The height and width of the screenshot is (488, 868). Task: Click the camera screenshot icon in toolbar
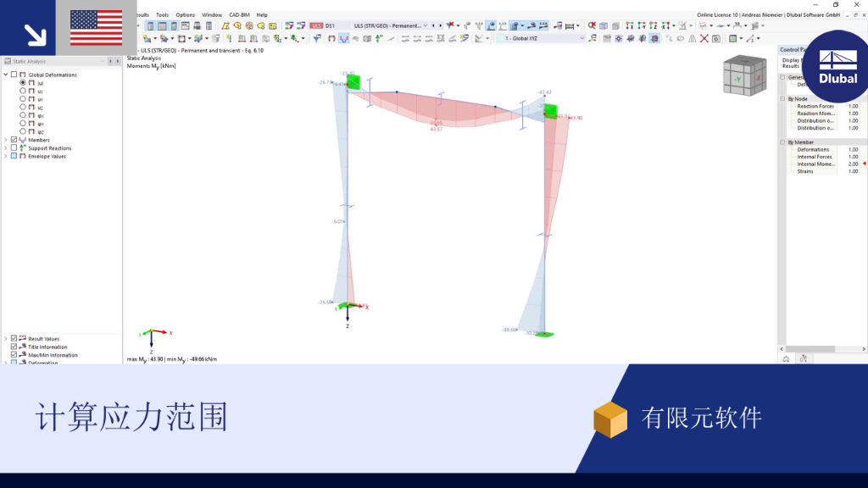[715, 39]
